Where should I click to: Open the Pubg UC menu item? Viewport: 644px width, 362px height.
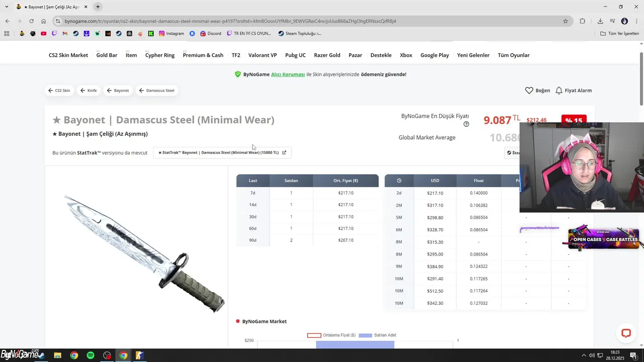[x=295, y=55]
